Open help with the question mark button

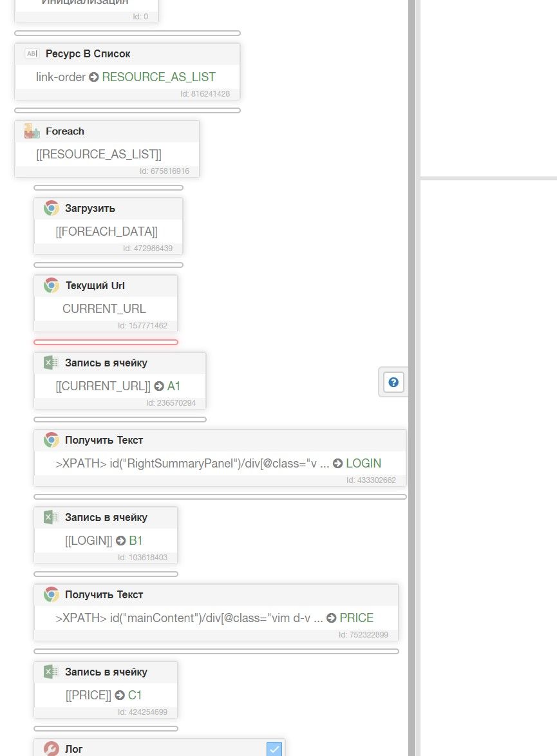click(x=393, y=382)
